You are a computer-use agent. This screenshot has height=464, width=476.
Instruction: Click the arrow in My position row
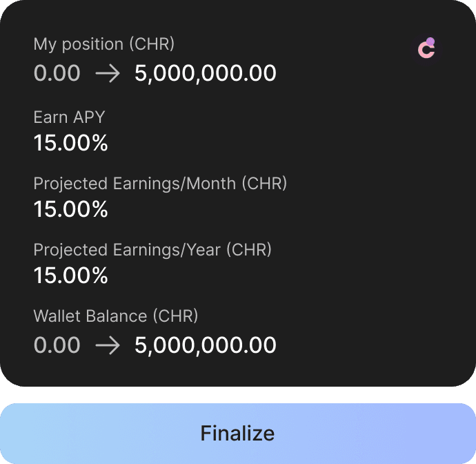point(107,73)
